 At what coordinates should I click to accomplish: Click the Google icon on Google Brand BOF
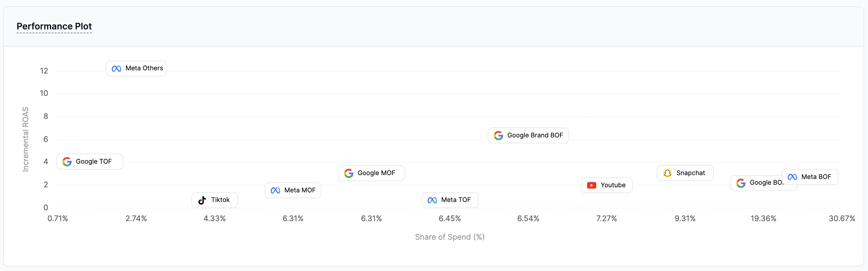click(498, 136)
